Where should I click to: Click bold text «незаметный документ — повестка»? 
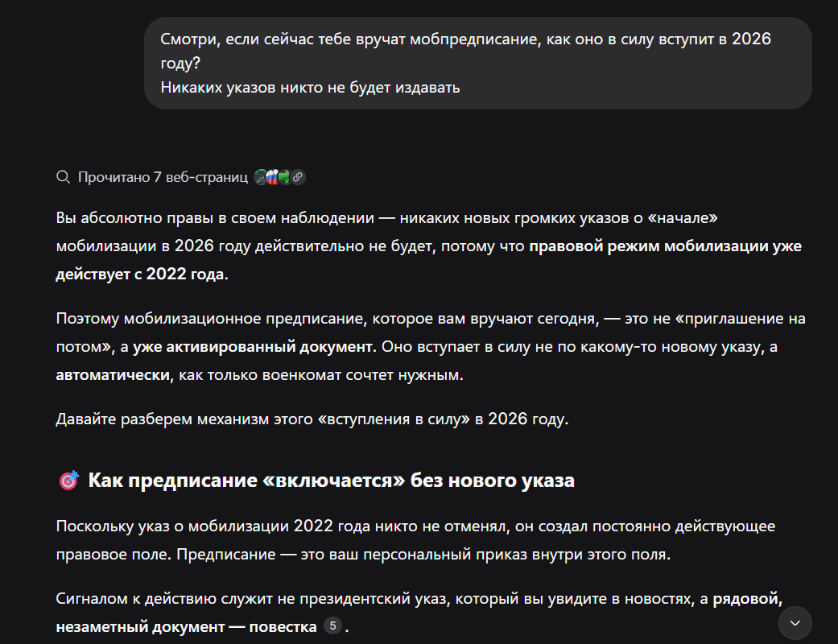186,627
